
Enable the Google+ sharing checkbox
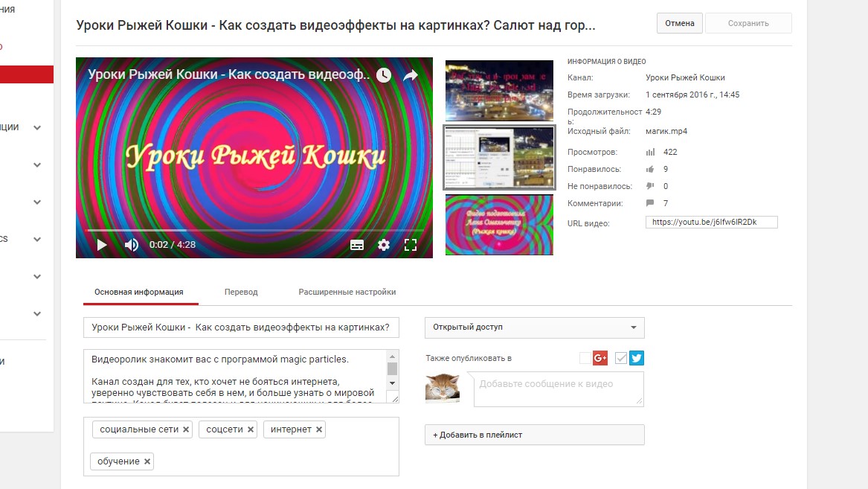point(585,358)
